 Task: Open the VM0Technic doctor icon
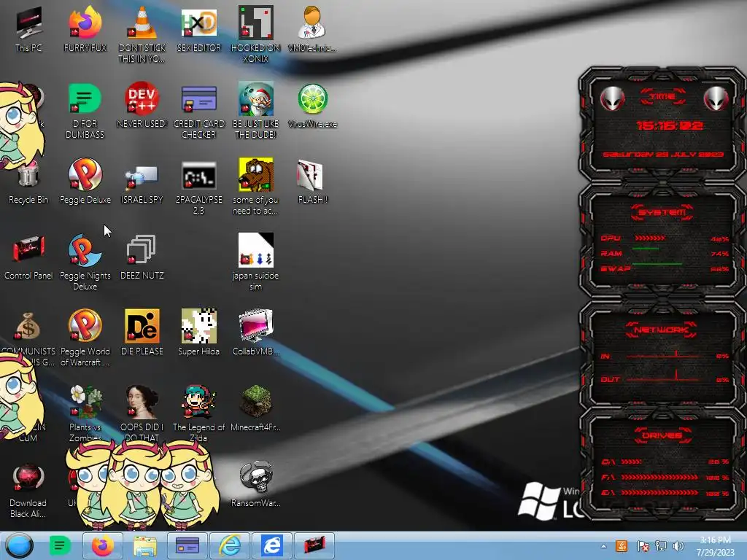point(312,29)
